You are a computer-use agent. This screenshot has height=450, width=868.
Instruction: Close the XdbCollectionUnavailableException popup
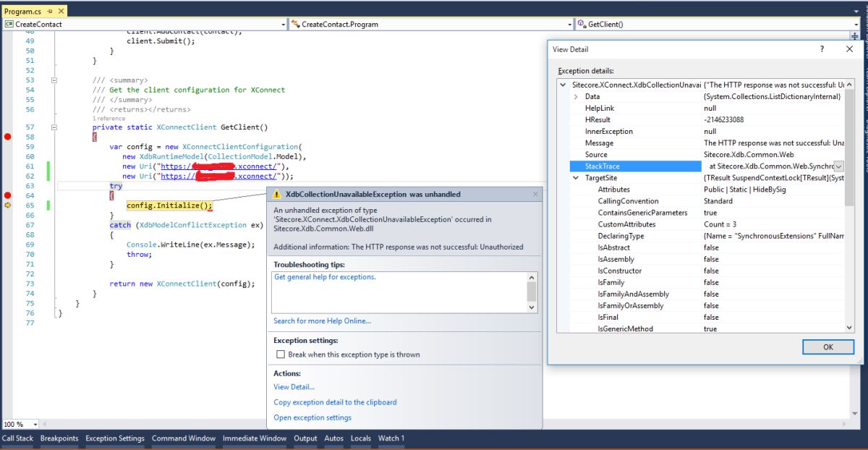[535, 194]
